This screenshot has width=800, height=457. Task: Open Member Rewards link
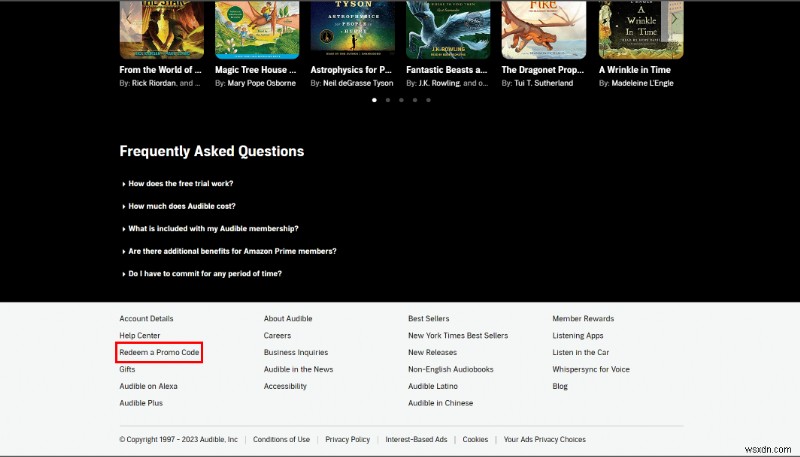pos(583,318)
